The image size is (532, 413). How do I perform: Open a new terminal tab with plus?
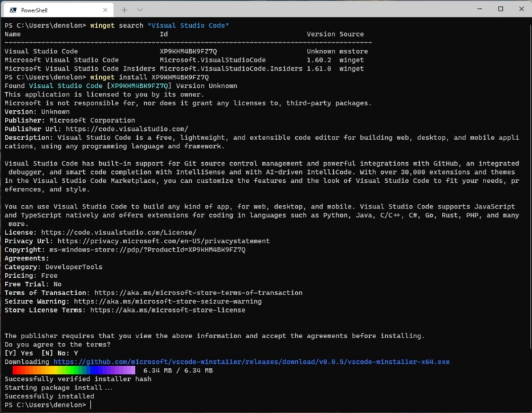tap(124, 10)
